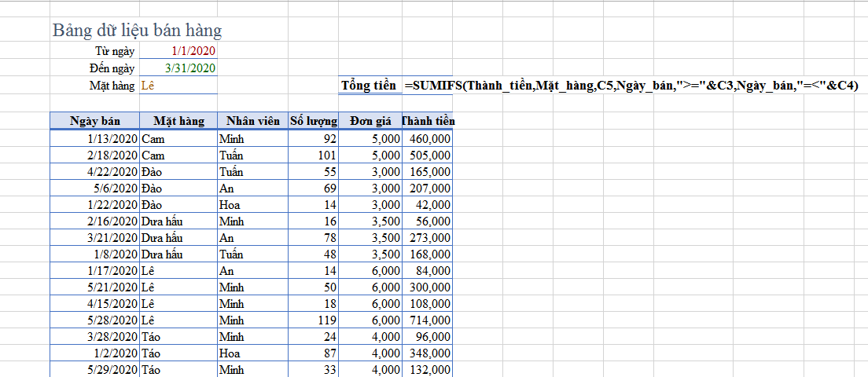
Task: Click the "Tổng tiền" label cell
Action: [369, 86]
